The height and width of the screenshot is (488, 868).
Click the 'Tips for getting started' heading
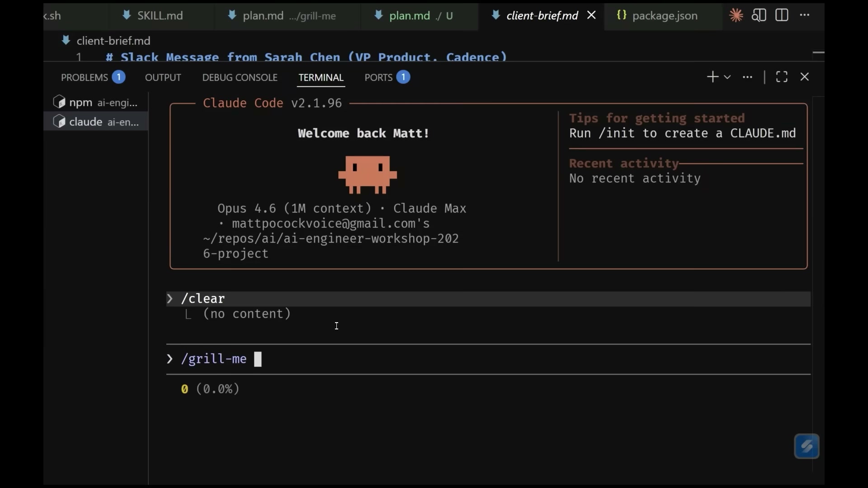pyautogui.click(x=656, y=118)
